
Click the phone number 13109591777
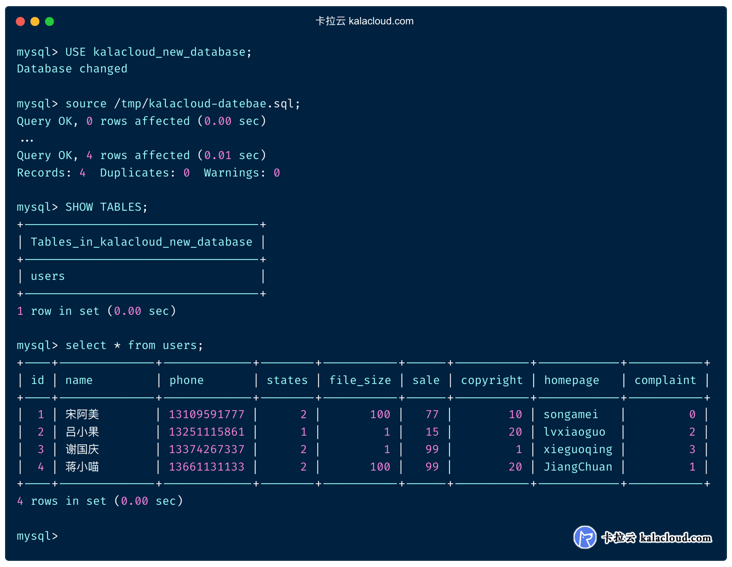pyautogui.click(x=207, y=414)
